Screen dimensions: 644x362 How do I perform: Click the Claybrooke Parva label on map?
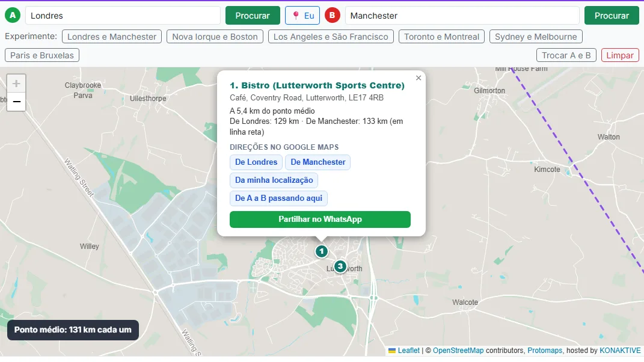[83, 90]
